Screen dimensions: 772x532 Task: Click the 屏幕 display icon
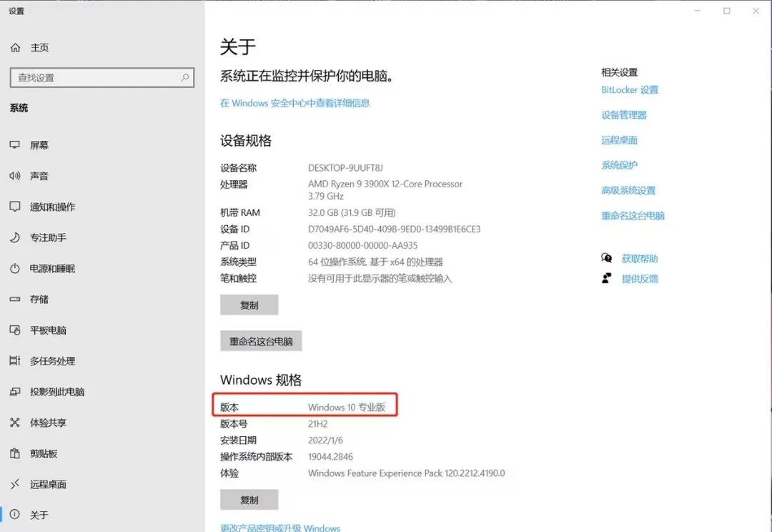click(15, 145)
